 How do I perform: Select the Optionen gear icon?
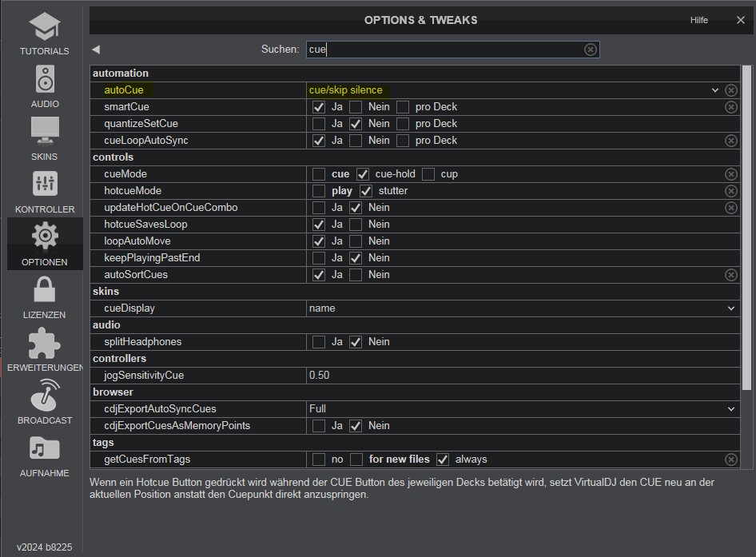[45, 235]
